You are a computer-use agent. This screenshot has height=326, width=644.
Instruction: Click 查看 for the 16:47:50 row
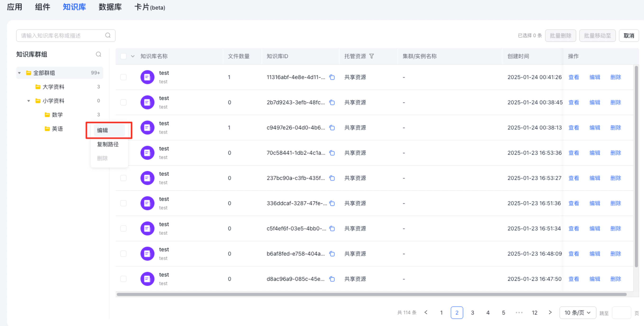(x=574, y=279)
